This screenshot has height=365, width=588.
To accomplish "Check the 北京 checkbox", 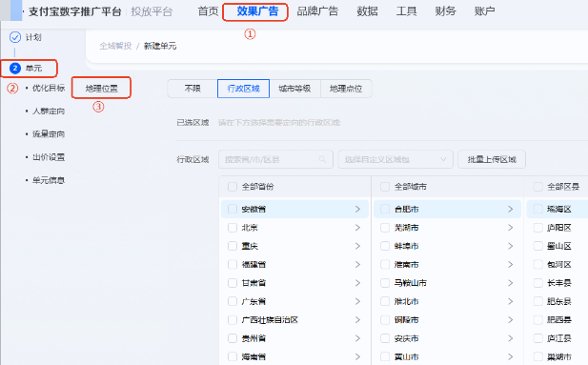I will tap(233, 228).
